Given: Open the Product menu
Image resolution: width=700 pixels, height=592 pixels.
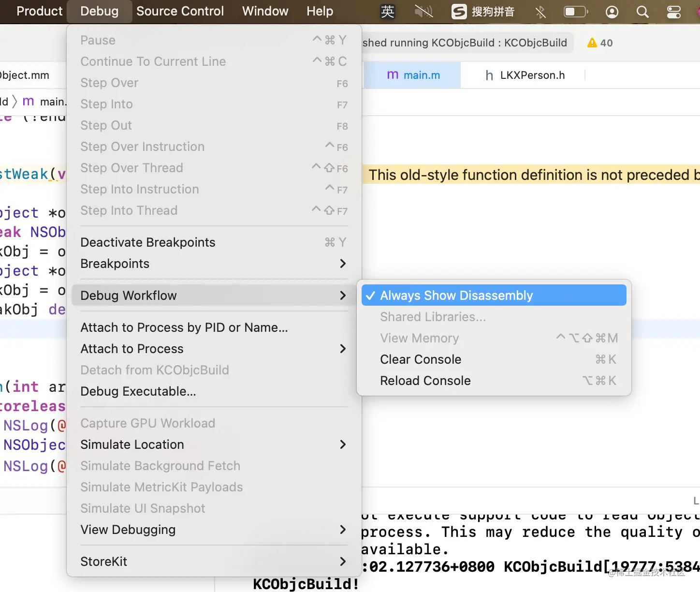Looking at the screenshot, I should [x=40, y=12].
